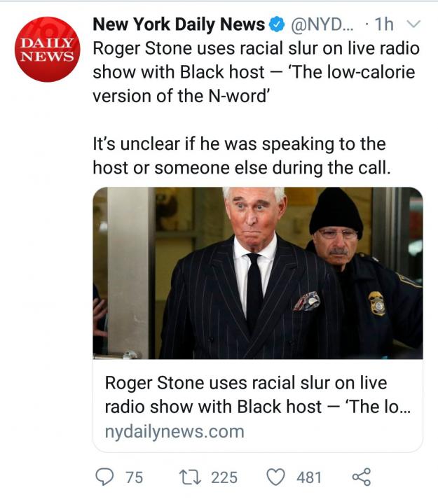Viewport: 438px width, 504px height.
Task: Open the New York Daily News account name
Action: (x=179, y=25)
